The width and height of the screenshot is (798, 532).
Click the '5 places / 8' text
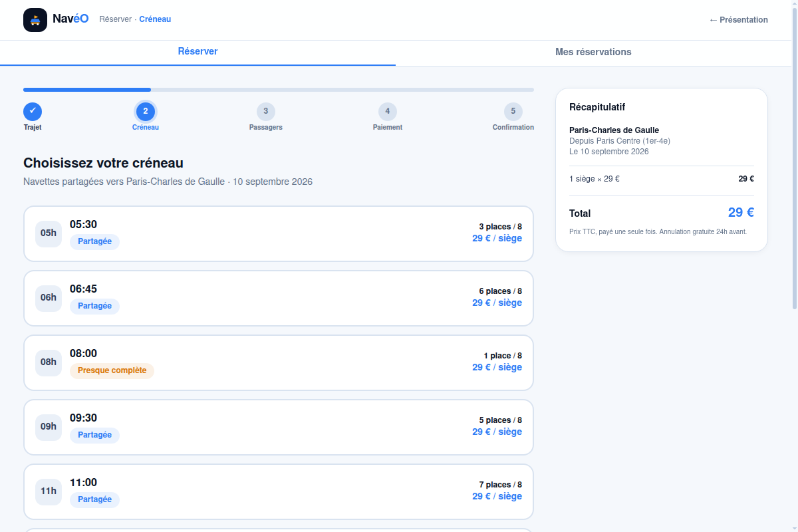500,420
